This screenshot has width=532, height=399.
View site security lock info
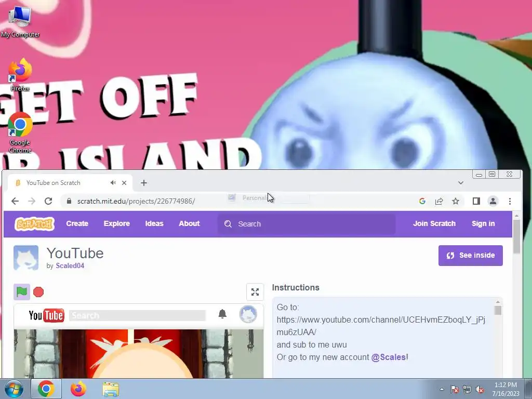(x=69, y=201)
